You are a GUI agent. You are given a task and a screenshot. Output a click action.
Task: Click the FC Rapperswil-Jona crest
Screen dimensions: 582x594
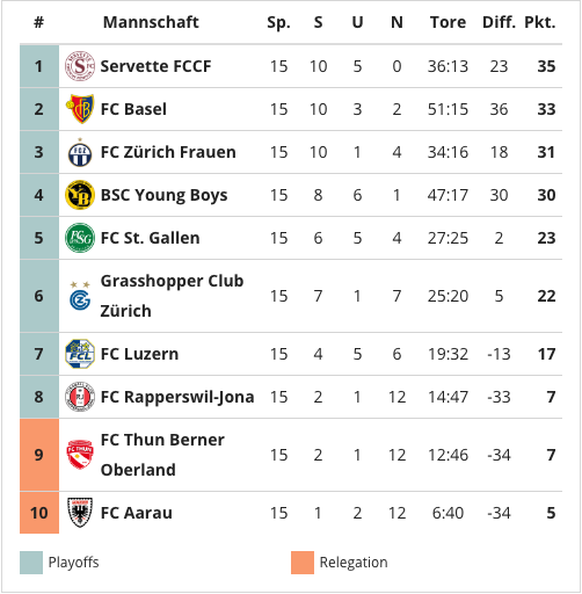(80, 397)
